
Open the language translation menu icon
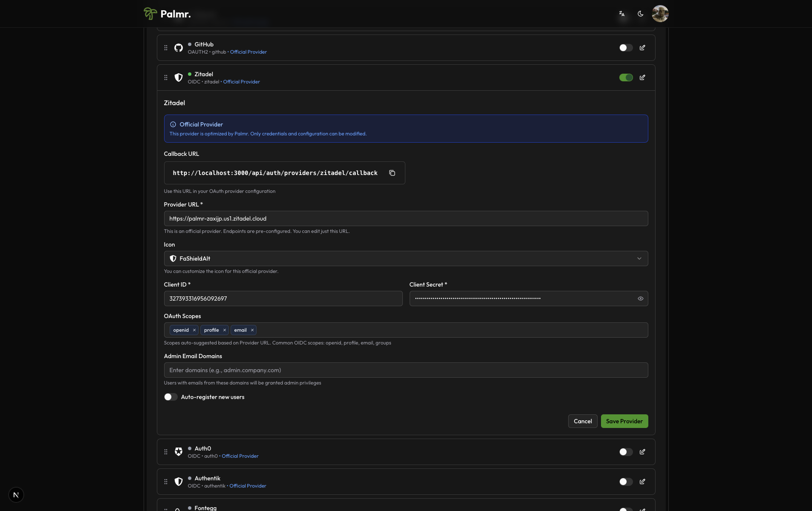point(622,14)
